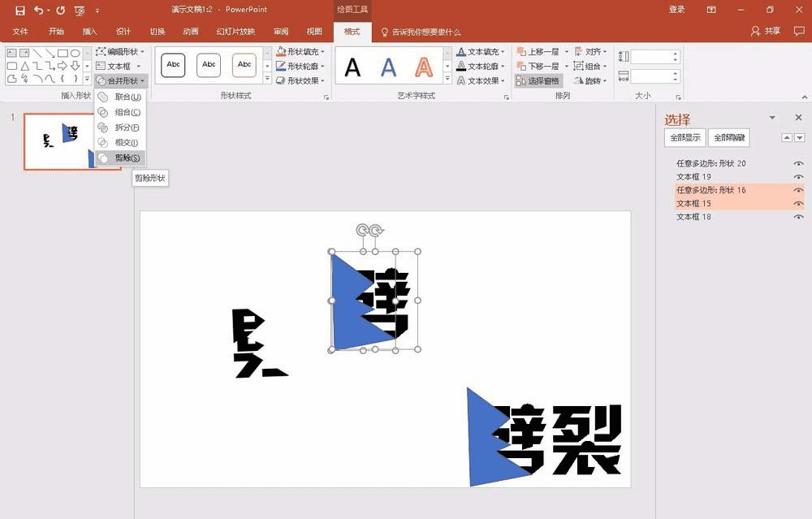
Task: Move selected object down in selection pane
Action: [800, 138]
